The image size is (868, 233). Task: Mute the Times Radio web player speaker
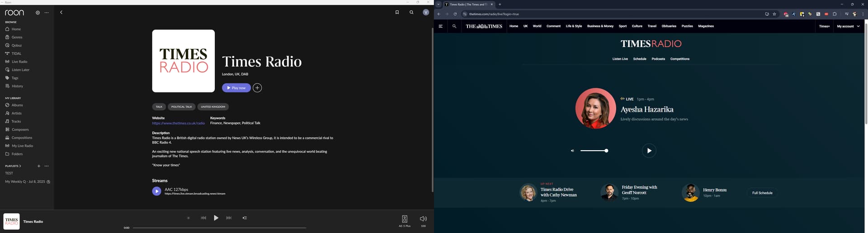click(572, 151)
